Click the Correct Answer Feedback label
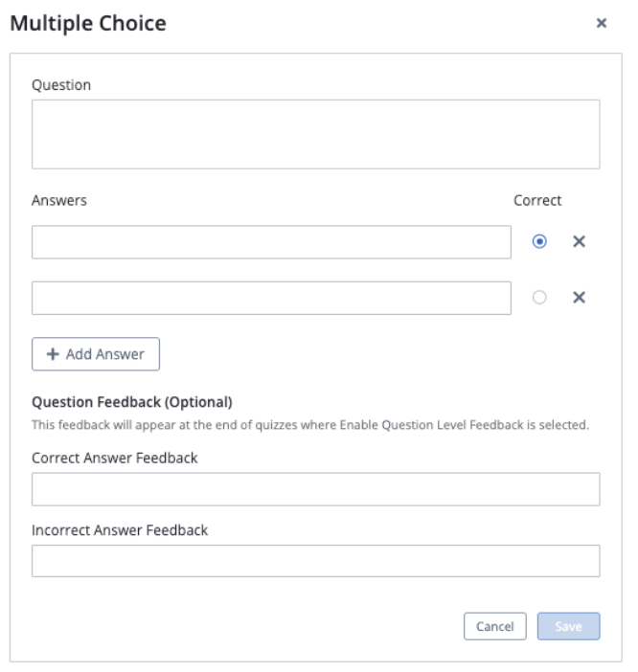 (115, 458)
